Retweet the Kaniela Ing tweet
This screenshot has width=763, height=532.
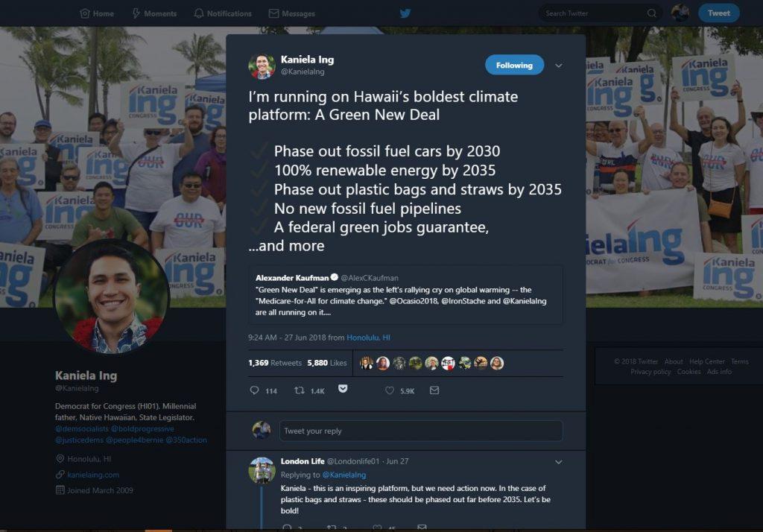[x=300, y=390]
